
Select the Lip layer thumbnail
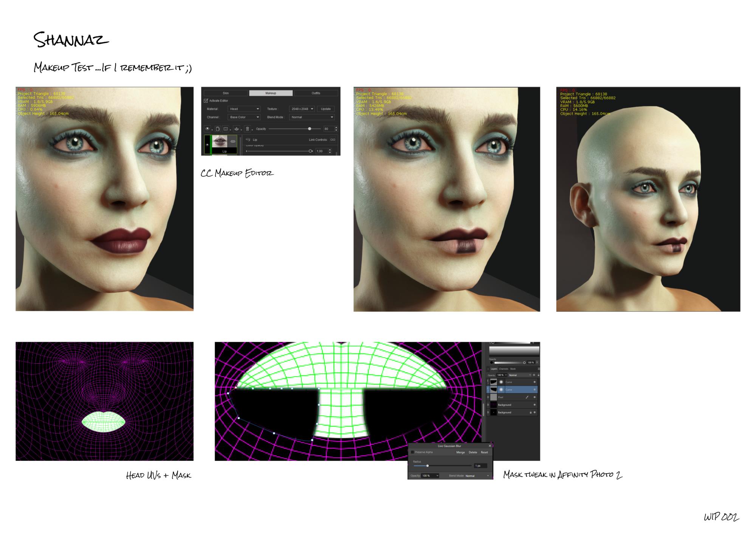220,141
